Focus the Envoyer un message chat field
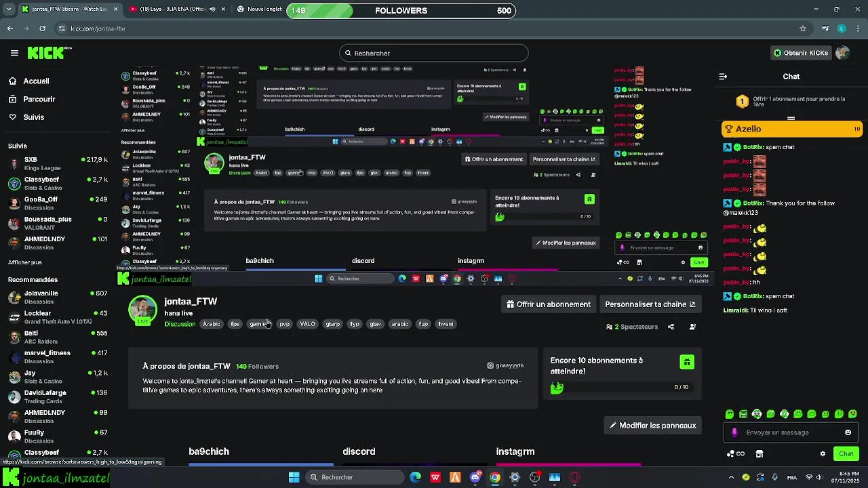Screen dimensions: 868x488 790,432
